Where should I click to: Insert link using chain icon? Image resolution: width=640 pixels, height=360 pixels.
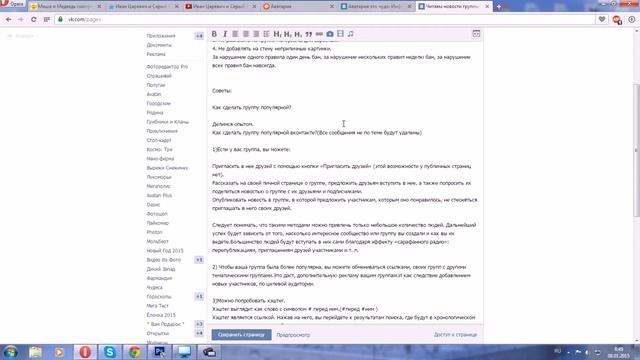click(319, 34)
